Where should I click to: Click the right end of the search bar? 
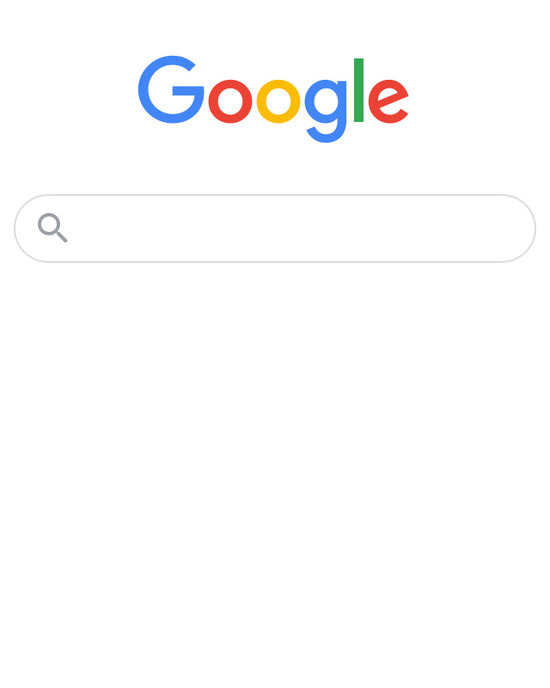518,228
